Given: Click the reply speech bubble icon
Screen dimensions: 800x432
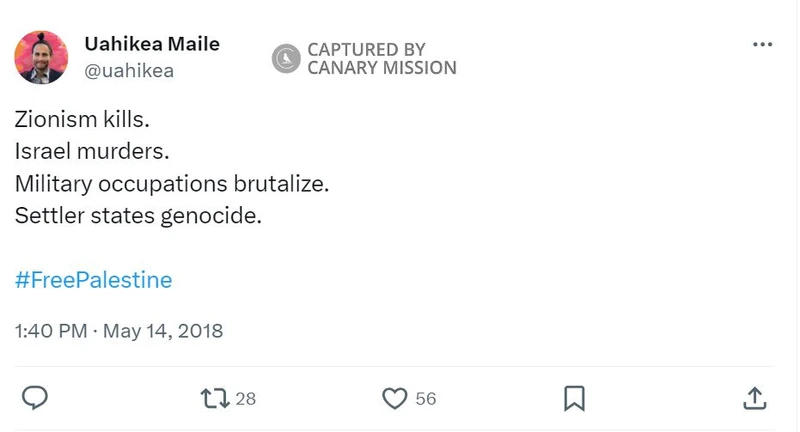Looking at the screenshot, I should 35,398.
